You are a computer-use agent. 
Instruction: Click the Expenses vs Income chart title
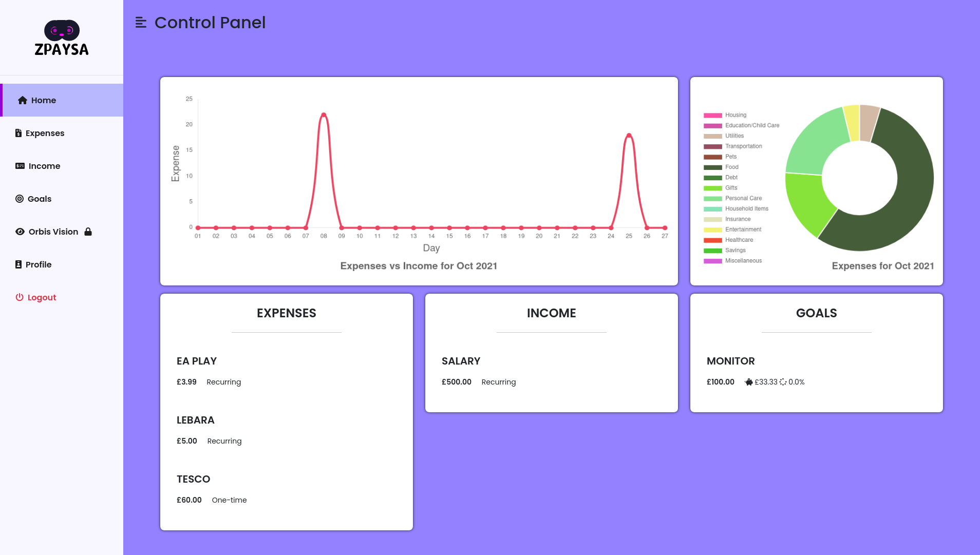tap(419, 266)
